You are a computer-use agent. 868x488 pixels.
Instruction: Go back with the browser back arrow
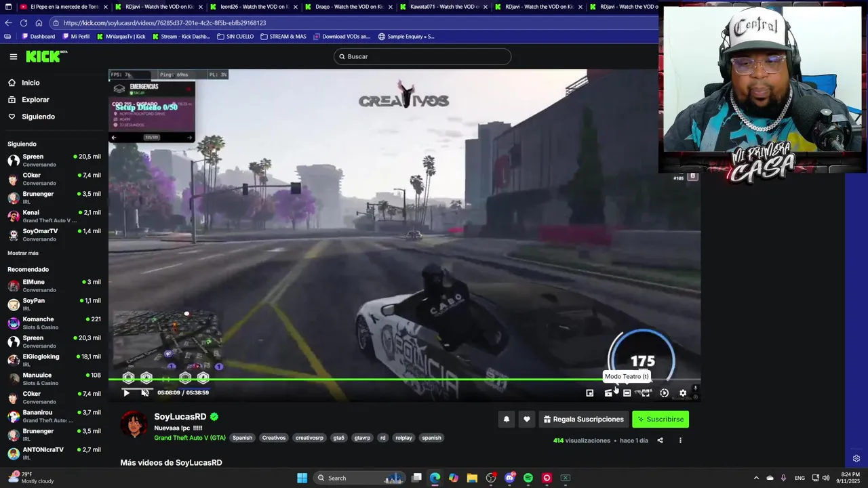coord(8,22)
